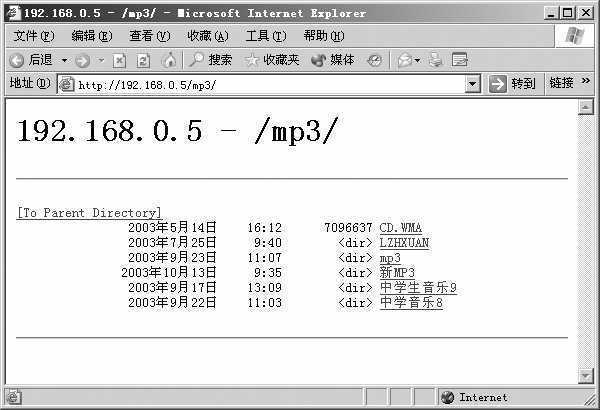Open the Media (媒体) toolbar button
The height and width of the screenshot is (410, 600).
pyautogui.click(x=333, y=60)
